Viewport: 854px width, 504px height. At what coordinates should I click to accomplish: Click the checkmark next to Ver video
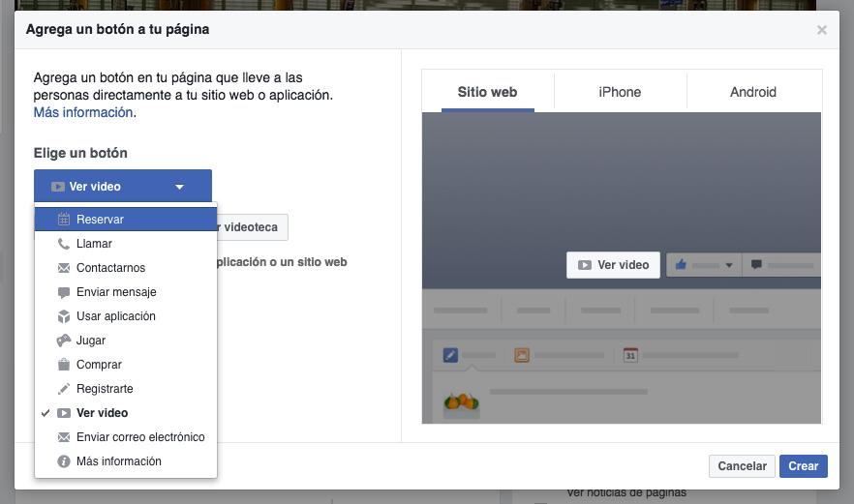click(x=46, y=413)
